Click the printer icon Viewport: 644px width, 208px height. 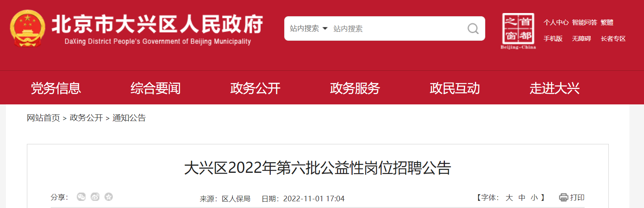(563, 197)
